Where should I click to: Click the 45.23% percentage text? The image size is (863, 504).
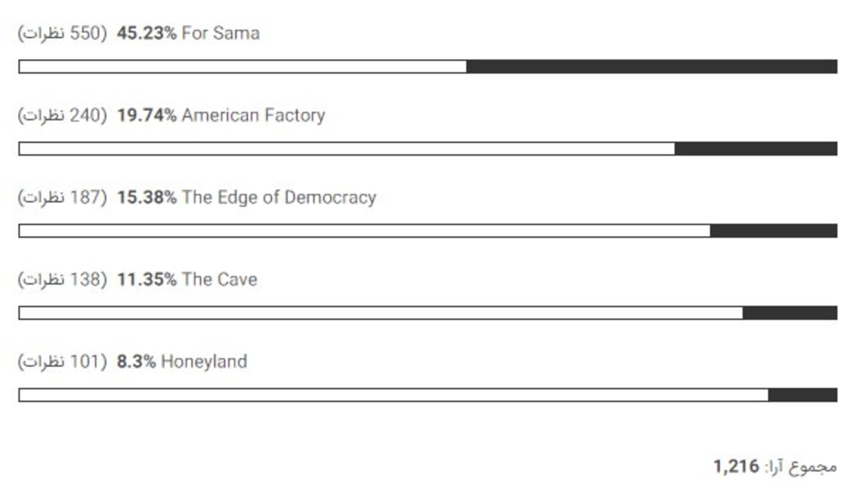coord(147,33)
